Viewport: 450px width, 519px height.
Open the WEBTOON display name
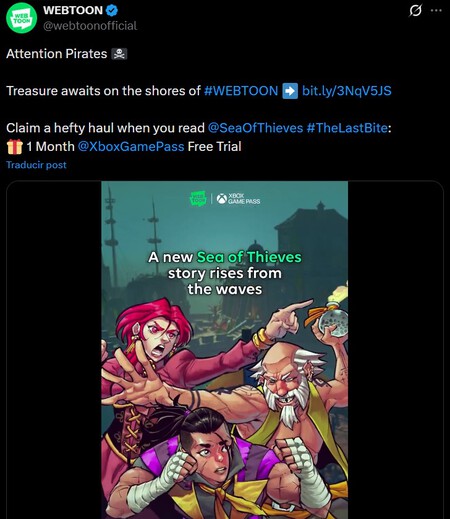(73, 10)
